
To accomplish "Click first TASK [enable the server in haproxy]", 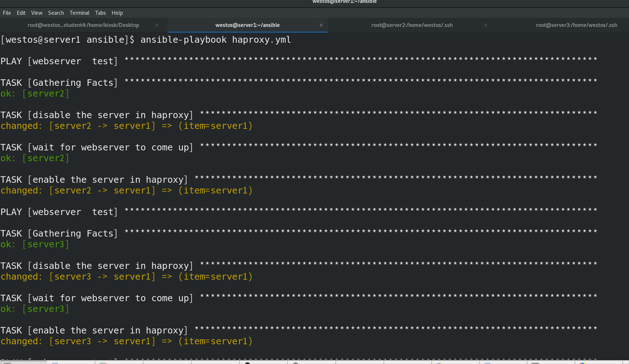I will [x=299, y=179].
